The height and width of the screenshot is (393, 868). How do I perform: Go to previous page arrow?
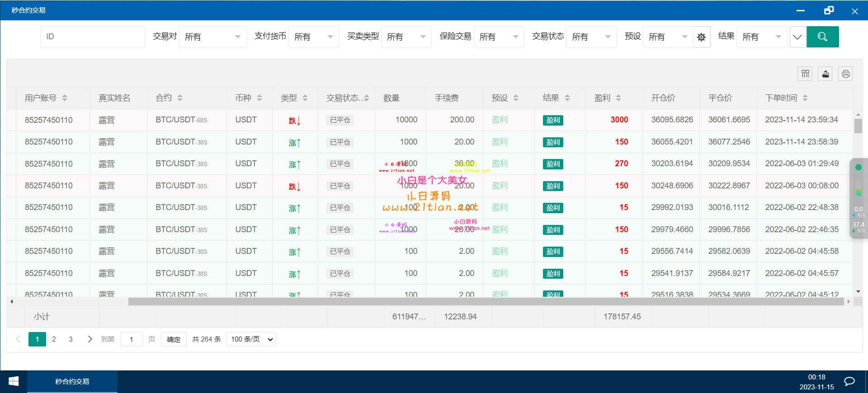(18, 339)
